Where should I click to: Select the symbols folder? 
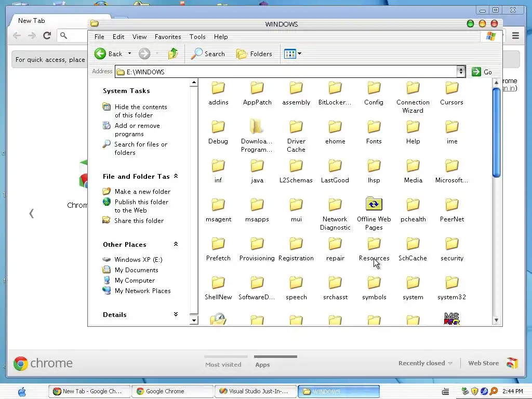coord(374,288)
